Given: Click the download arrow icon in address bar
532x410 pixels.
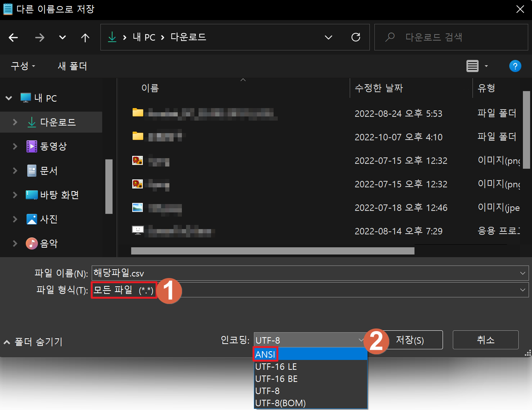Looking at the screenshot, I should [112, 37].
